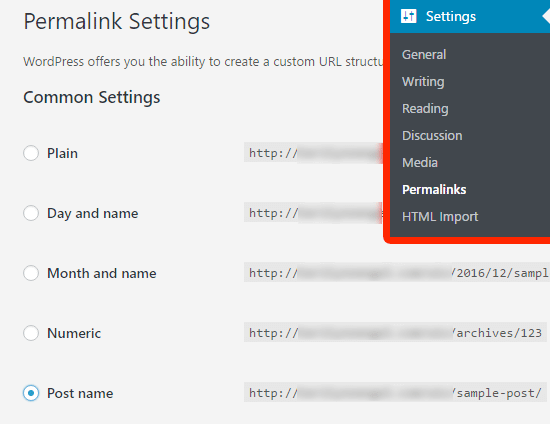The image size is (550, 424).
Task: Select the Plain permalink radio button
Action: coord(31,153)
